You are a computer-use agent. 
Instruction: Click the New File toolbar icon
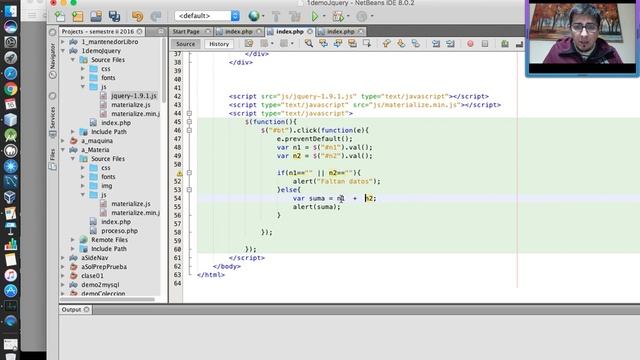pyautogui.click(x=60, y=16)
